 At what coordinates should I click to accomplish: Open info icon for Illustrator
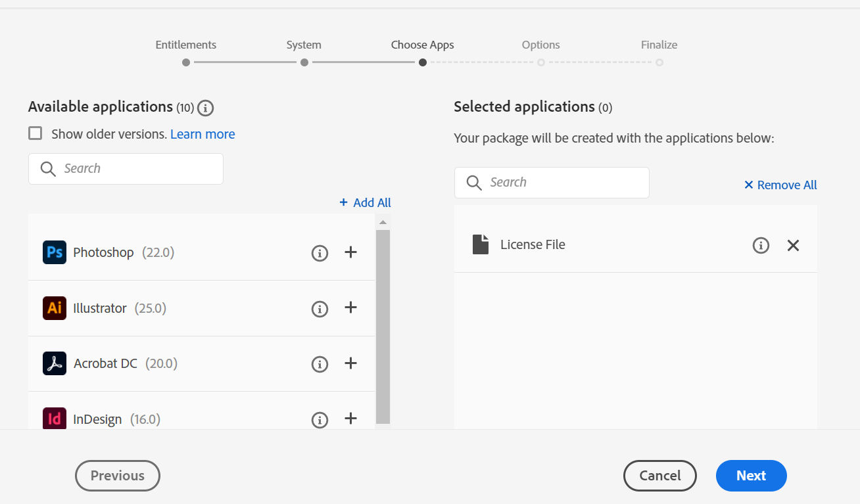click(x=320, y=308)
